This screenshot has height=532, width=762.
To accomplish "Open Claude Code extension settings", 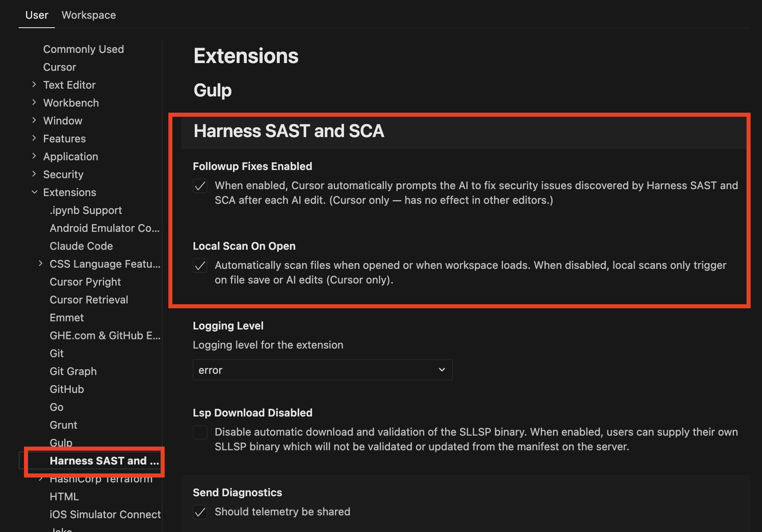I will (x=81, y=246).
